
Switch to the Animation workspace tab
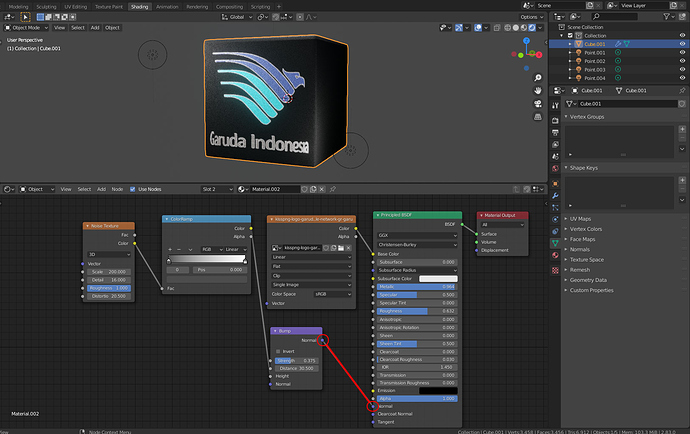(167, 7)
